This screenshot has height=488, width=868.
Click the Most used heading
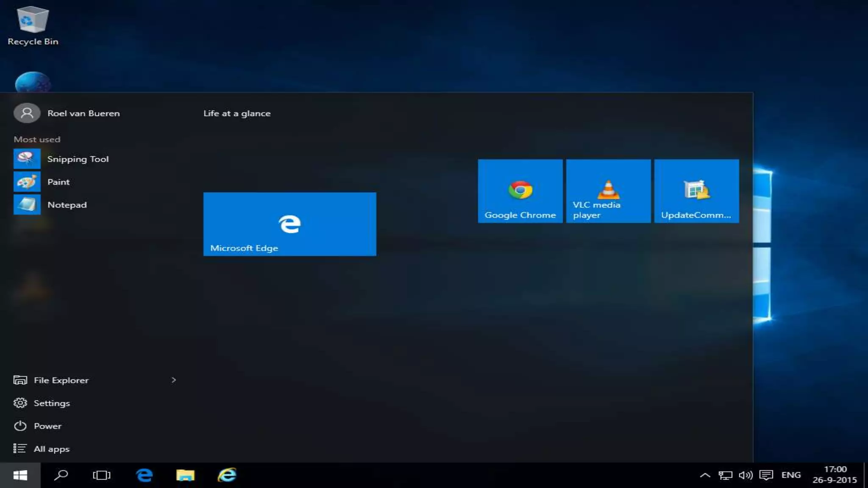(x=37, y=139)
